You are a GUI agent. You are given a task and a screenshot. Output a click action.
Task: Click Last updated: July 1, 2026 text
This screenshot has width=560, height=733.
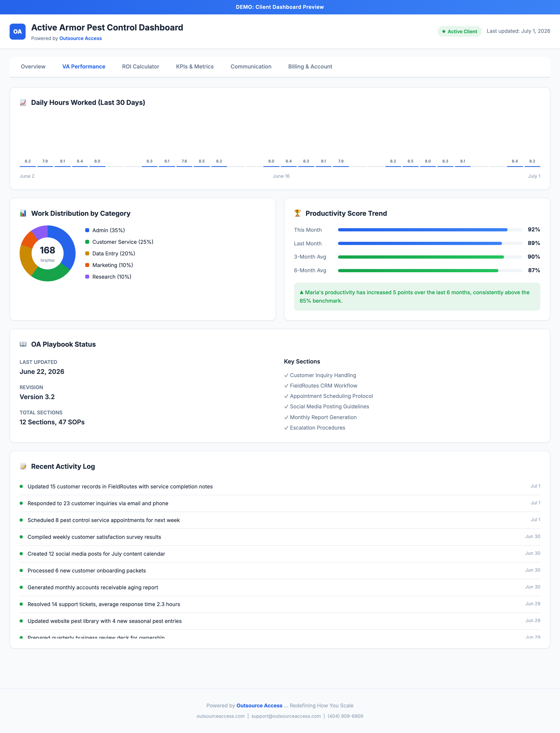[518, 31]
